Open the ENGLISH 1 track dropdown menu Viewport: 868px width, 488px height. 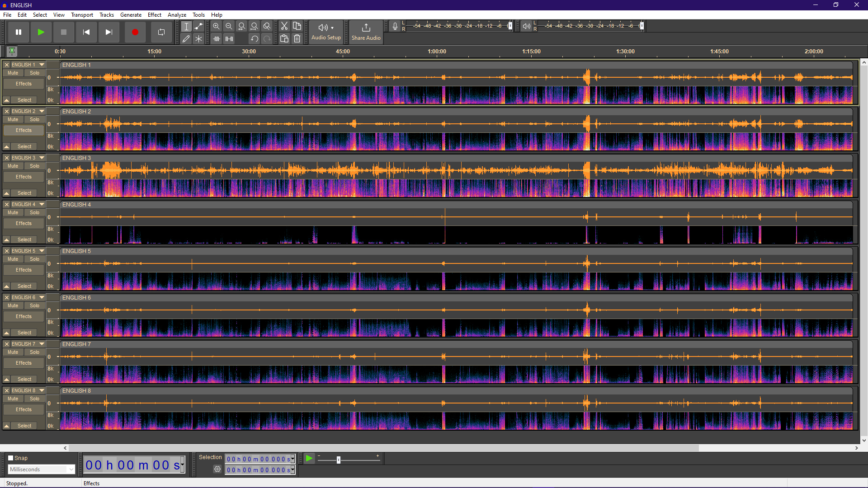[x=42, y=65]
